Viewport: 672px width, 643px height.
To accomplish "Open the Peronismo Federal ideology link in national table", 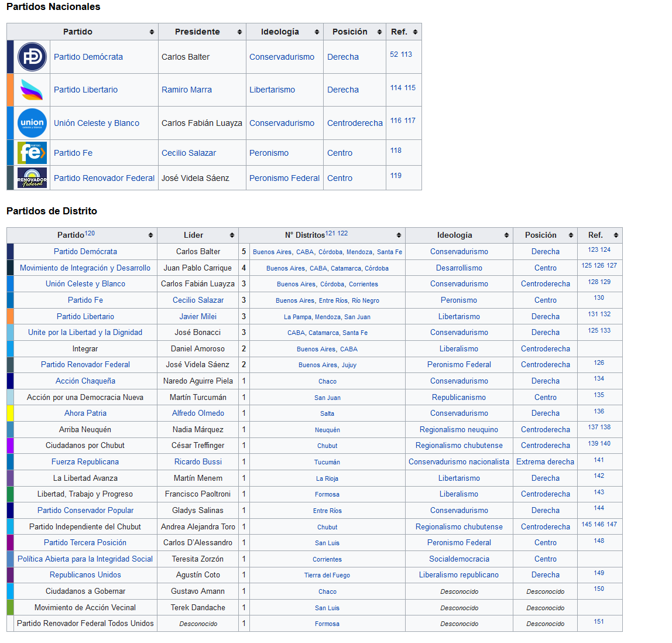I will [x=284, y=178].
